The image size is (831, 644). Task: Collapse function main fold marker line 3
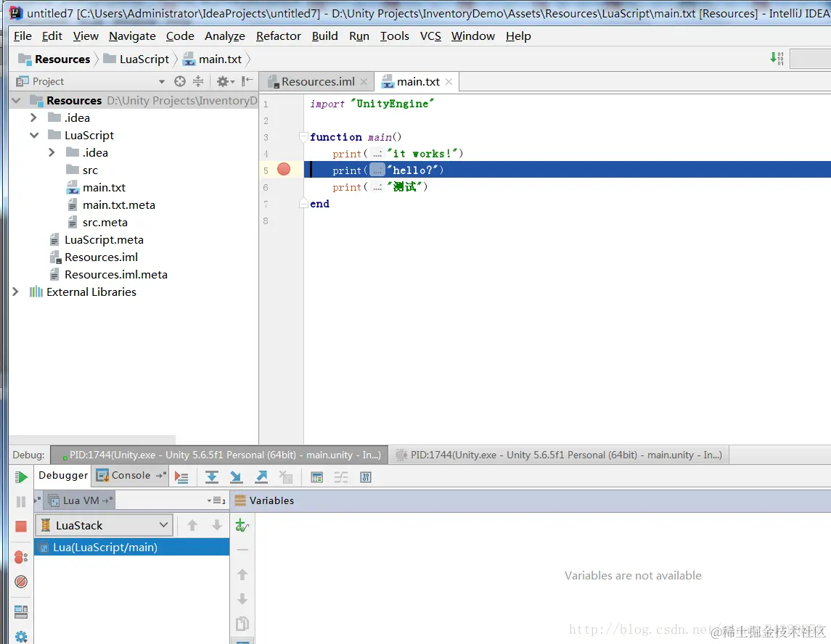point(303,136)
